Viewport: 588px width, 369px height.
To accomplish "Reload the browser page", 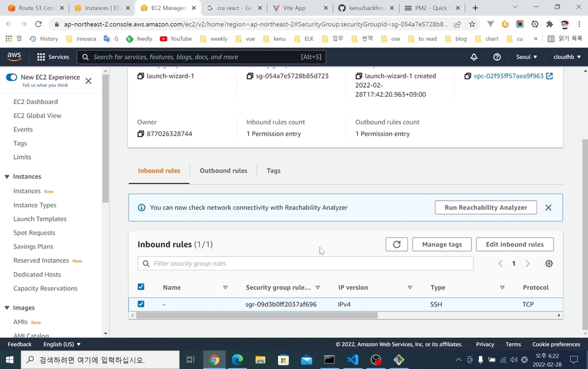I will [x=38, y=24].
